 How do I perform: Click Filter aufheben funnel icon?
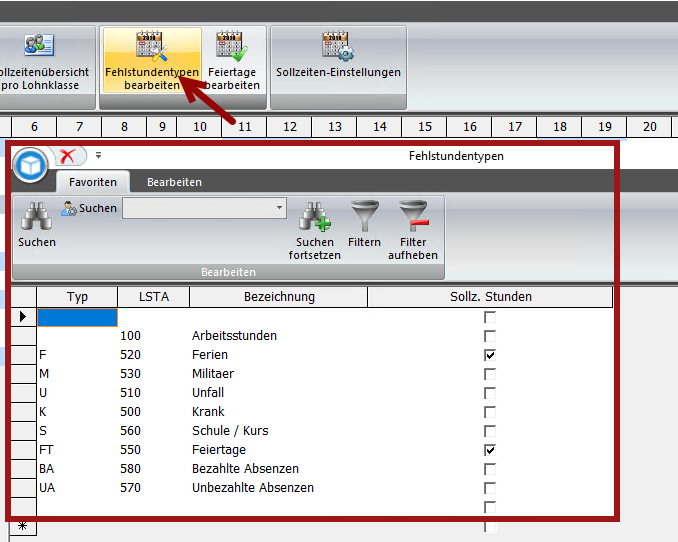coord(413,217)
